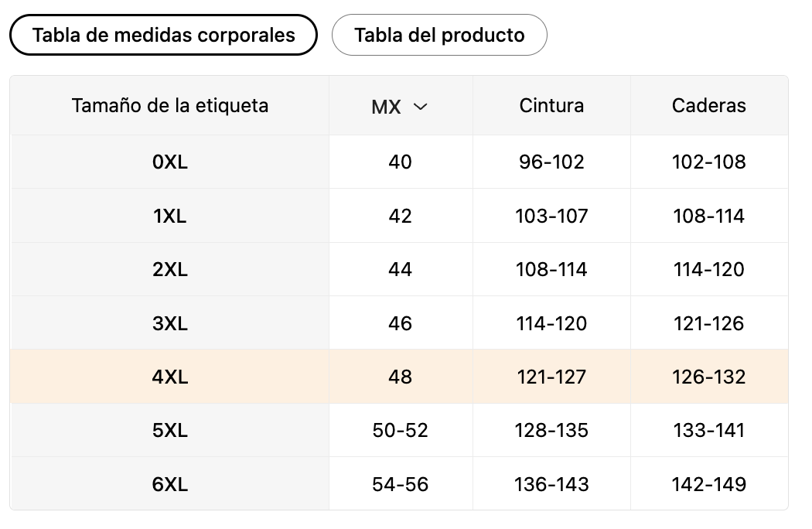The height and width of the screenshot is (529, 812).
Task: Click the 136-143 waist measurement cell
Action: (x=551, y=485)
